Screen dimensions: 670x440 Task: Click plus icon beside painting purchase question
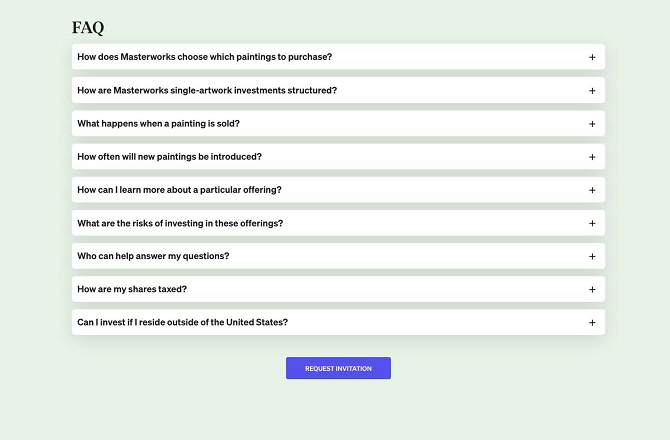tap(592, 57)
